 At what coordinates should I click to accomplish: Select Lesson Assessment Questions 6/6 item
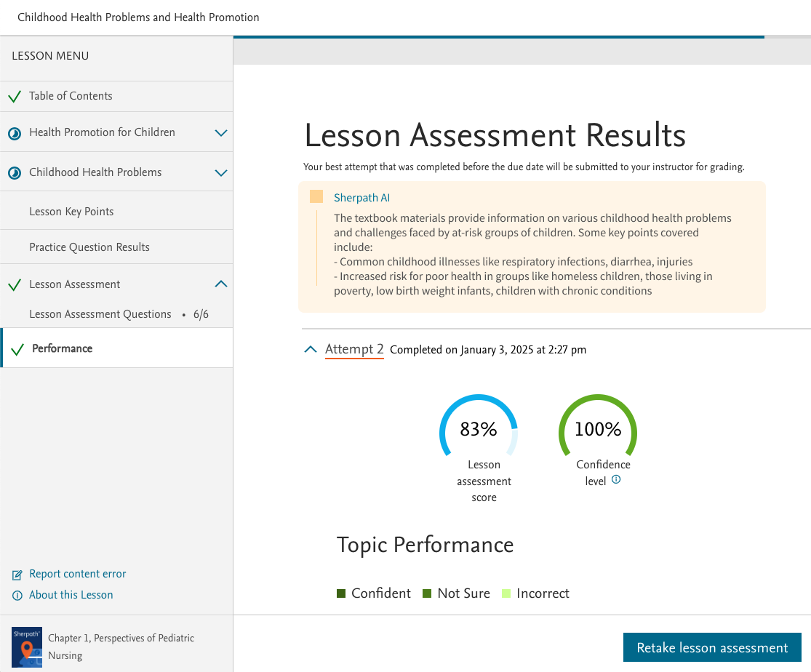click(x=117, y=314)
